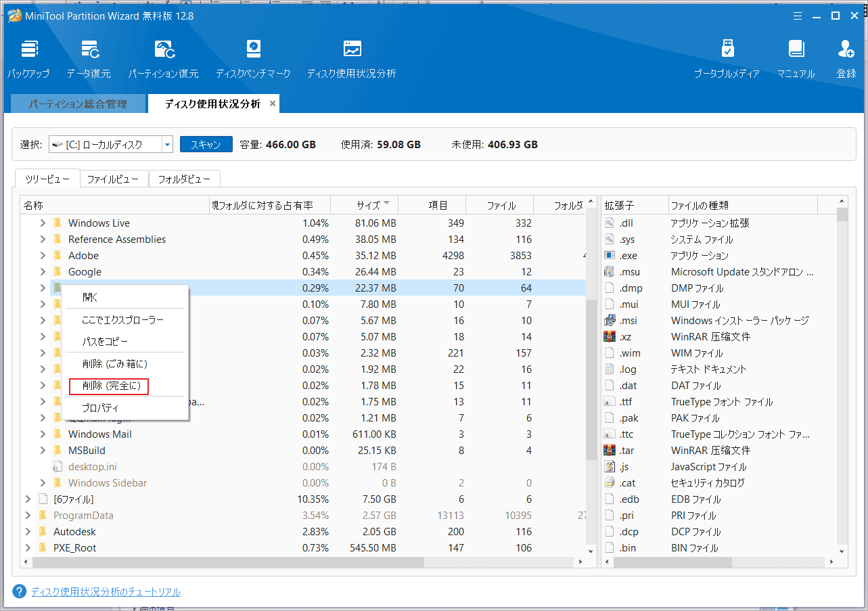
Task: Open the ディスク使用状況分析のチュートリアル link
Action: click(x=106, y=592)
